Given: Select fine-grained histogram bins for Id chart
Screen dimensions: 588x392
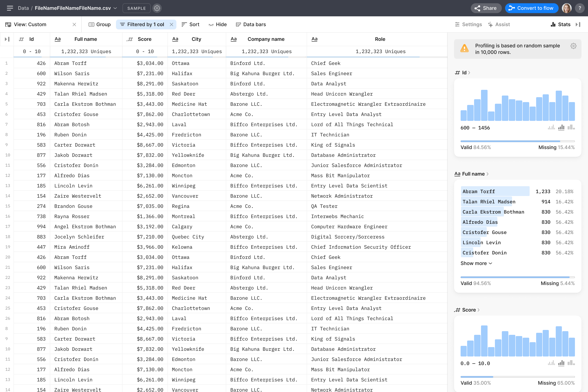Looking at the screenshot, I should pyautogui.click(x=551, y=127).
